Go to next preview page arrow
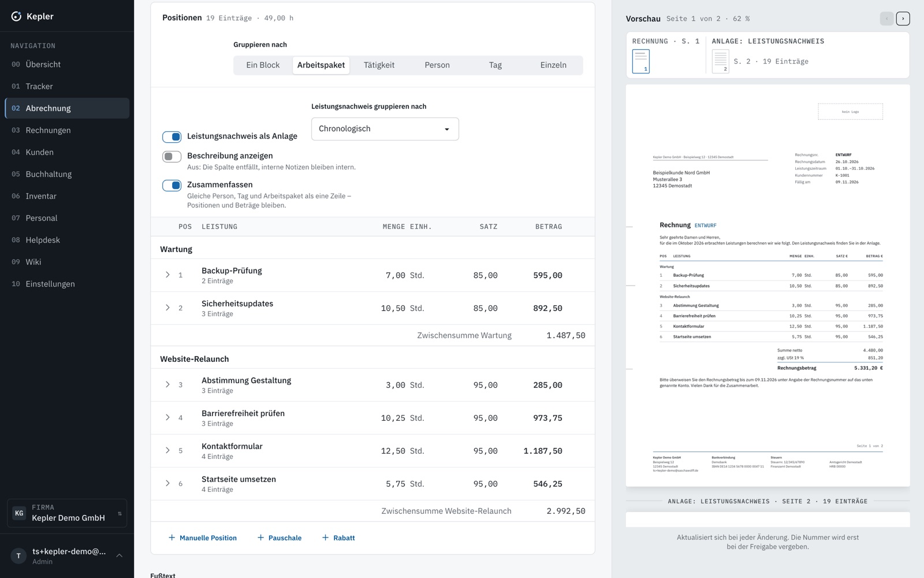 (x=903, y=18)
